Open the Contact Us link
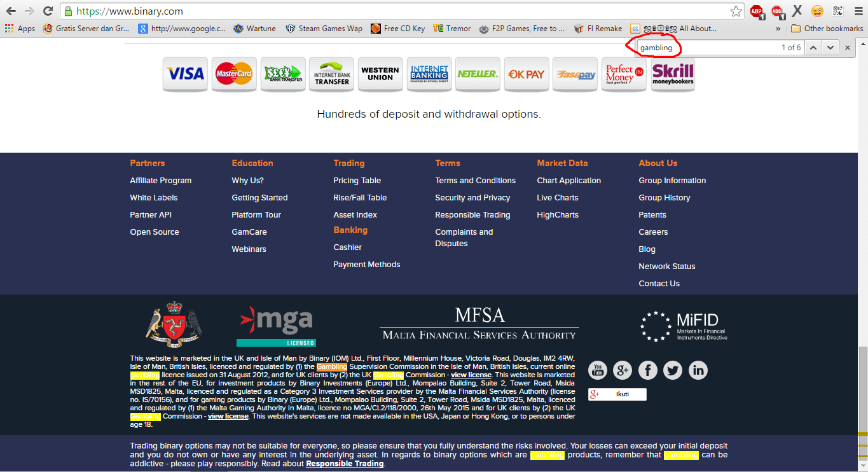The image size is (868, 472). [x=659, y=284]
